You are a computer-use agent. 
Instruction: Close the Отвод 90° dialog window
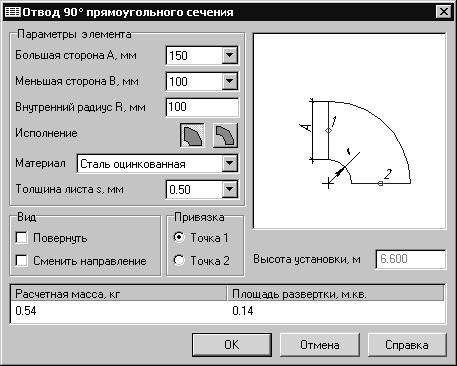coord(444,12)
